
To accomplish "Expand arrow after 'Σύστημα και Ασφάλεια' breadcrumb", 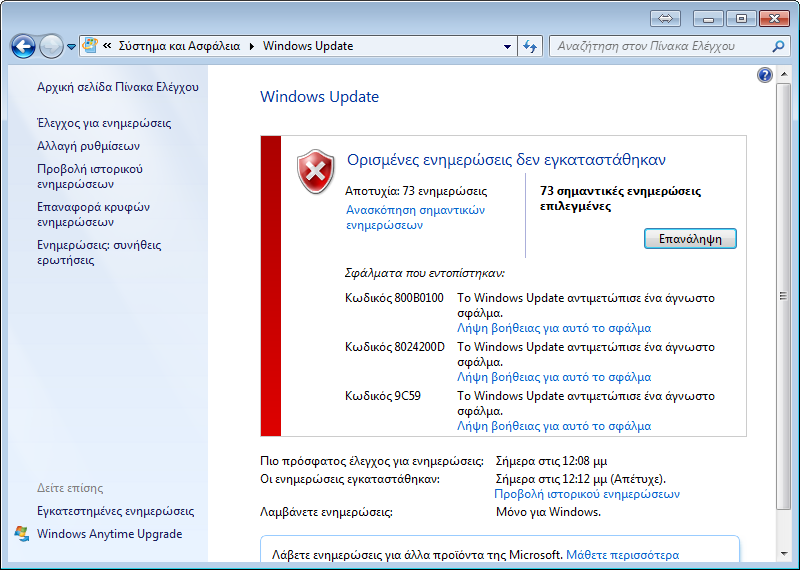I will point(252,46).
